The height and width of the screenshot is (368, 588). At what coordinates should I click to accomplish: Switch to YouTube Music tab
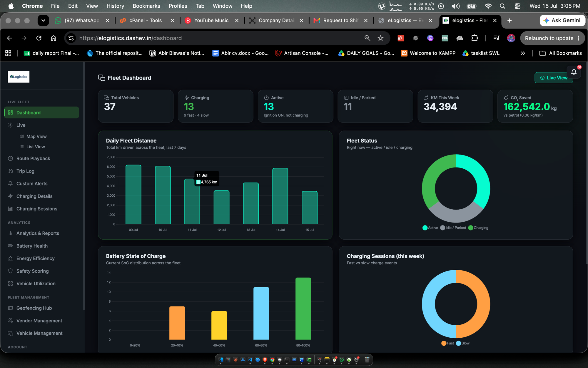coord(211,20)
